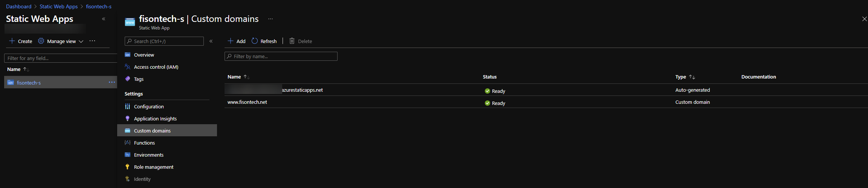Open Static Web Apps breadcrumb link
This screenshot has height=188, width=868.
click(x=58, y=6)
